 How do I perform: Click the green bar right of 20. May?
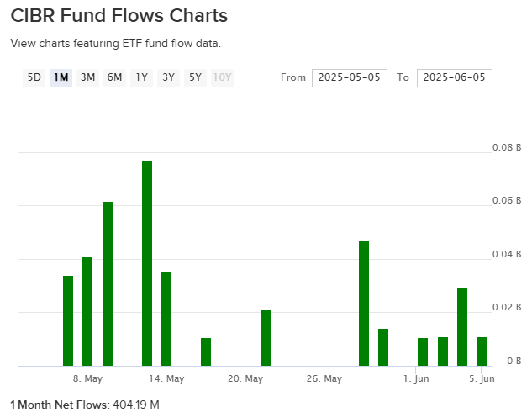[266, 338]
